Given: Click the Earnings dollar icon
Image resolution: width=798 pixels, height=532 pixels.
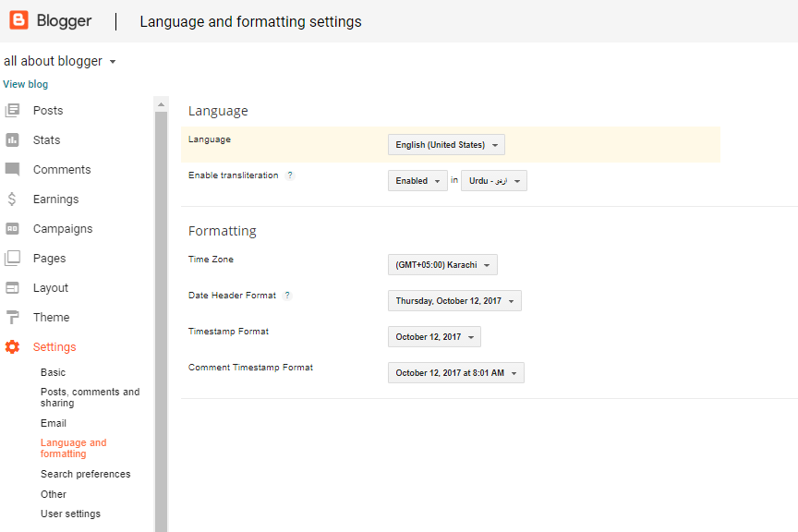Looking at the screenshot, I should pyautogui.click(x=13, y=199).
